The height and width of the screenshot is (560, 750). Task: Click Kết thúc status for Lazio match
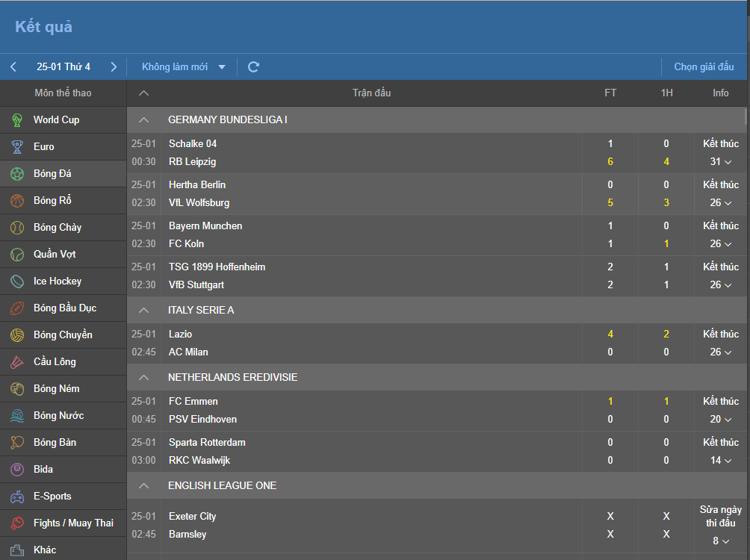coord(720,335)
